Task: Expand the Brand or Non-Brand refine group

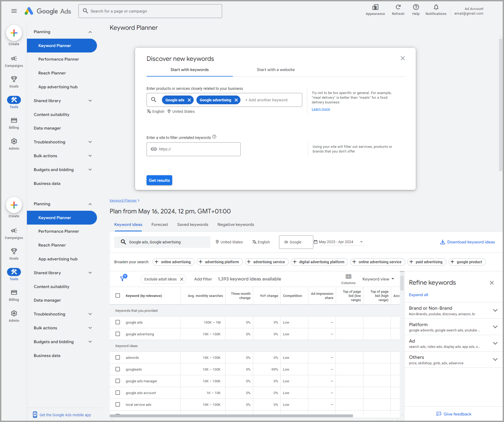Action: (495, 310)
